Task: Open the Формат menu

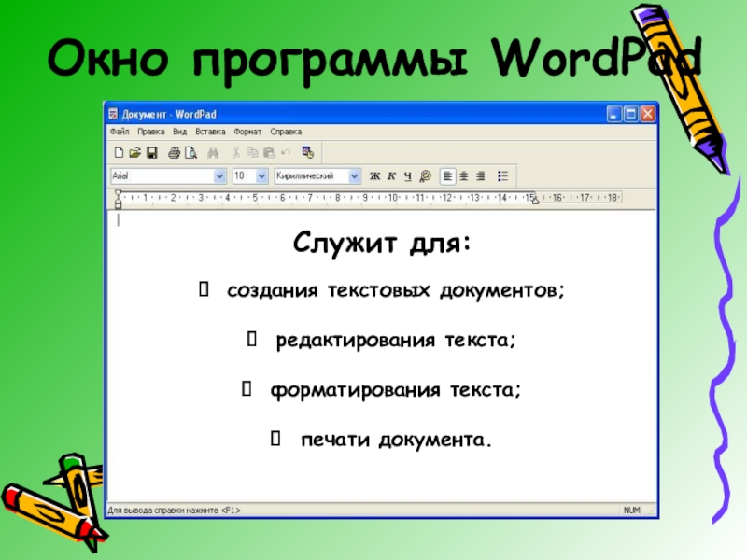Action: [x=247, y=132]
